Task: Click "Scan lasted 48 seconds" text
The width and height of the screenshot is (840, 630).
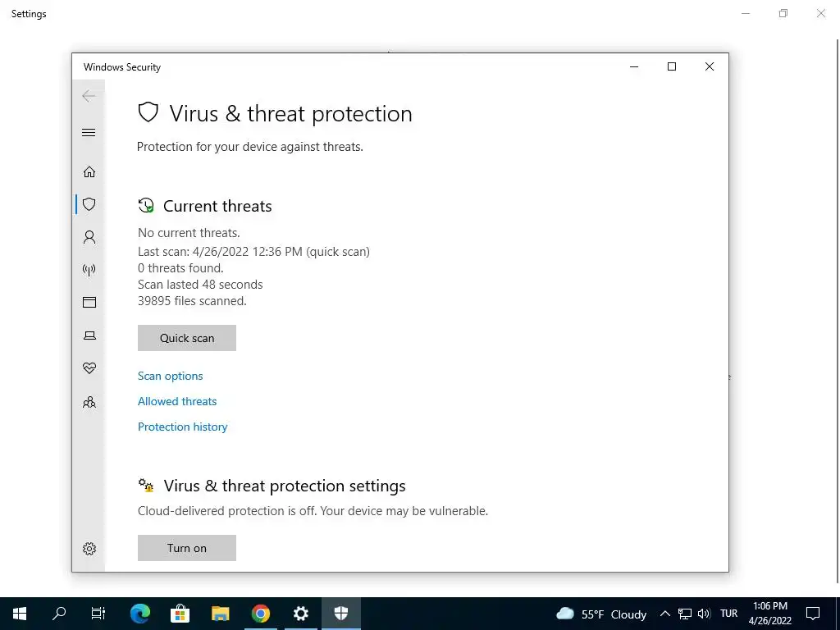Action: 200,285
